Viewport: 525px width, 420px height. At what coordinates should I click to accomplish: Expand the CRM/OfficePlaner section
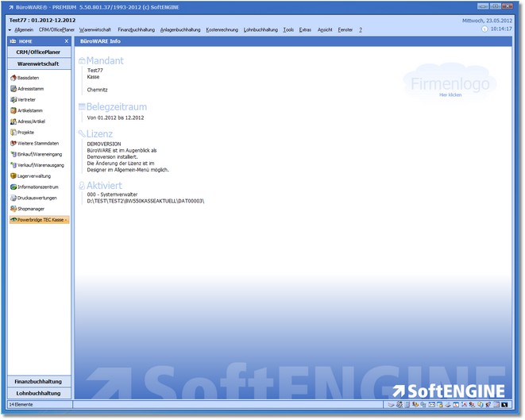39,52
